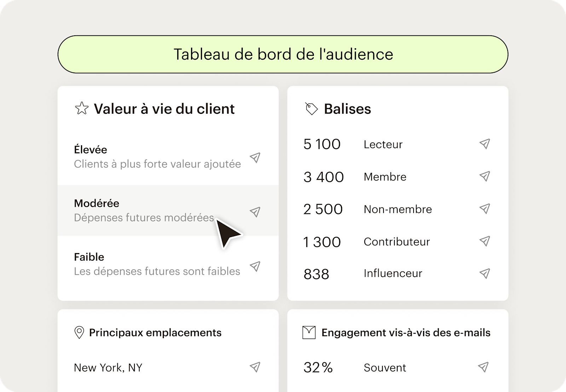The image size is (566, 392).
Task: Click send icon for Souvent engagement
Action: point(483,367)
